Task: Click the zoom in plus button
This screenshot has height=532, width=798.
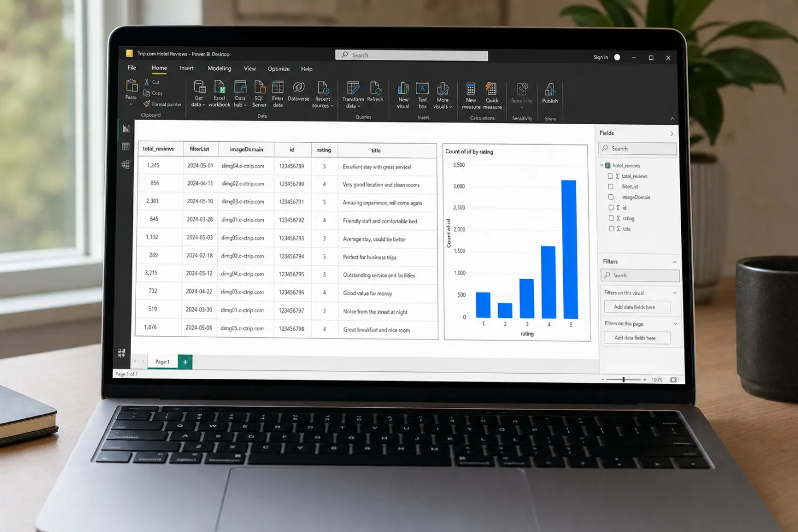Action: pyautogui.click(x=645, y=379)
